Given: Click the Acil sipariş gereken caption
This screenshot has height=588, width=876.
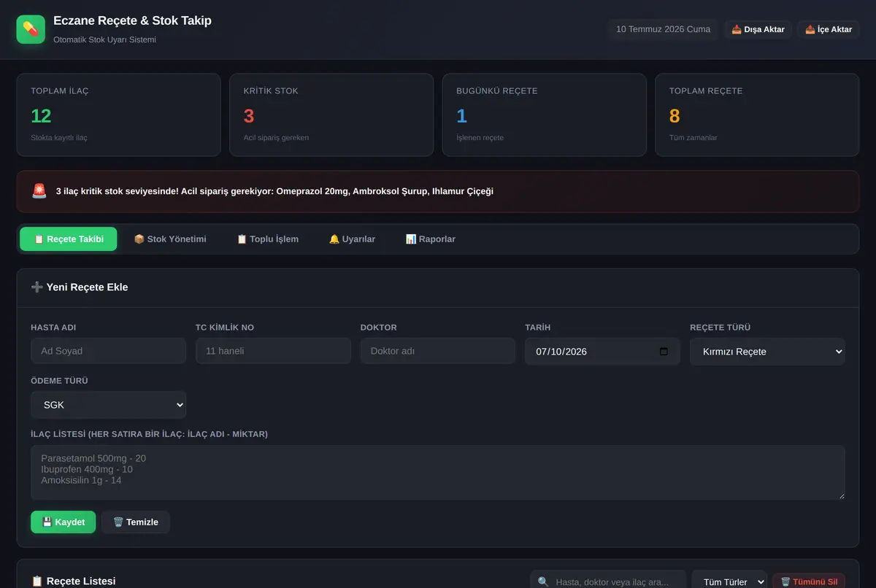Looking at the screenshot, I should (x=276, y=137).
